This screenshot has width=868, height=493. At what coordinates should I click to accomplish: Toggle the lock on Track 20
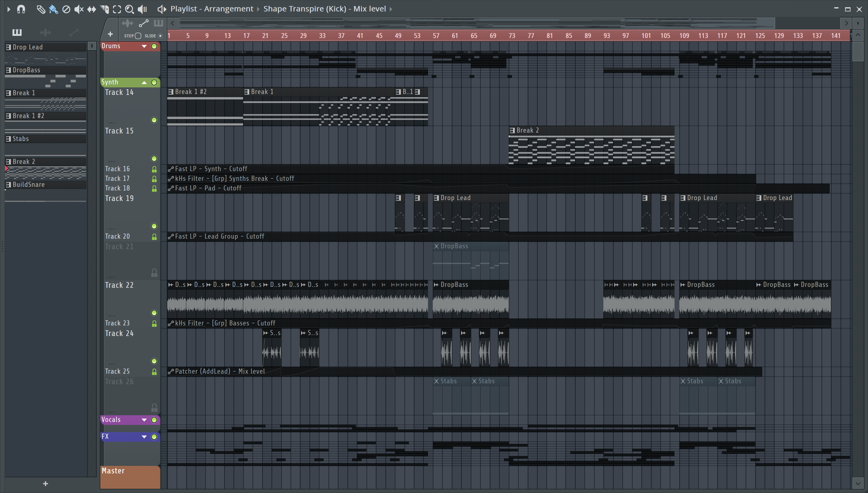[154, 237]
